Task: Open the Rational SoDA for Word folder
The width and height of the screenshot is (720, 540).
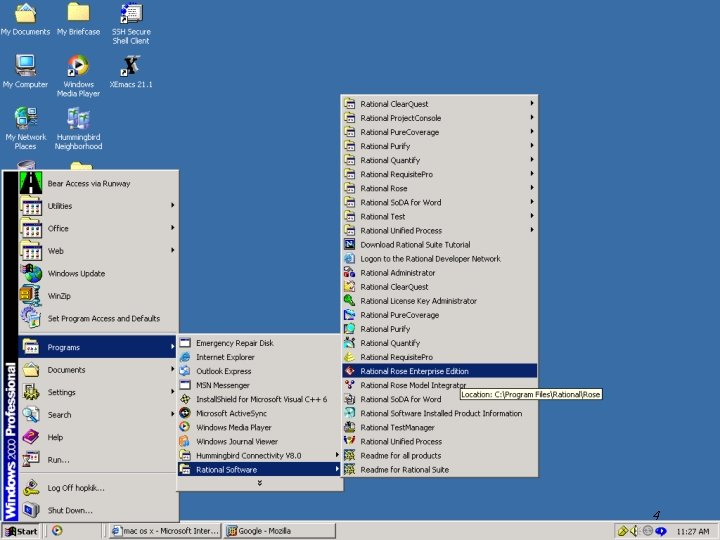Action: coord(439,202)
